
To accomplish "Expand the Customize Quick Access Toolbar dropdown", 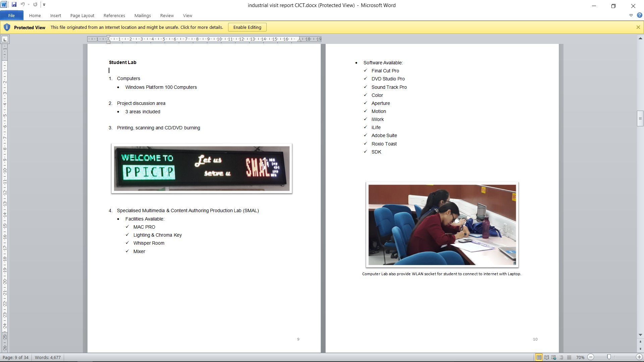I will tap(44, 5).
